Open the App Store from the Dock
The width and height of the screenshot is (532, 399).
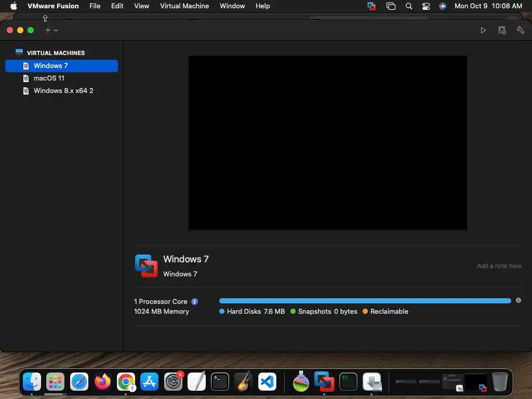pyautogui.click(x=149, y=382)
